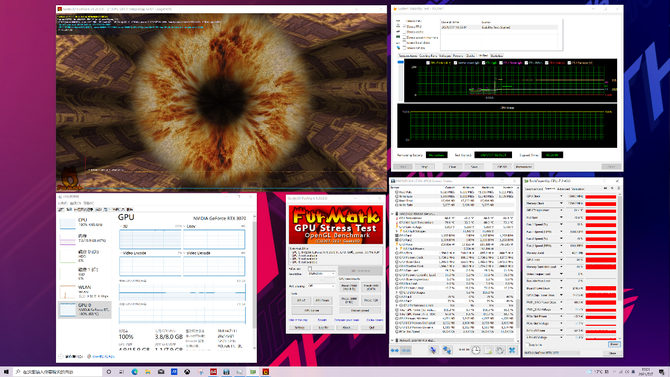Click HWiNFO log file page icon

tap(488, 350)
